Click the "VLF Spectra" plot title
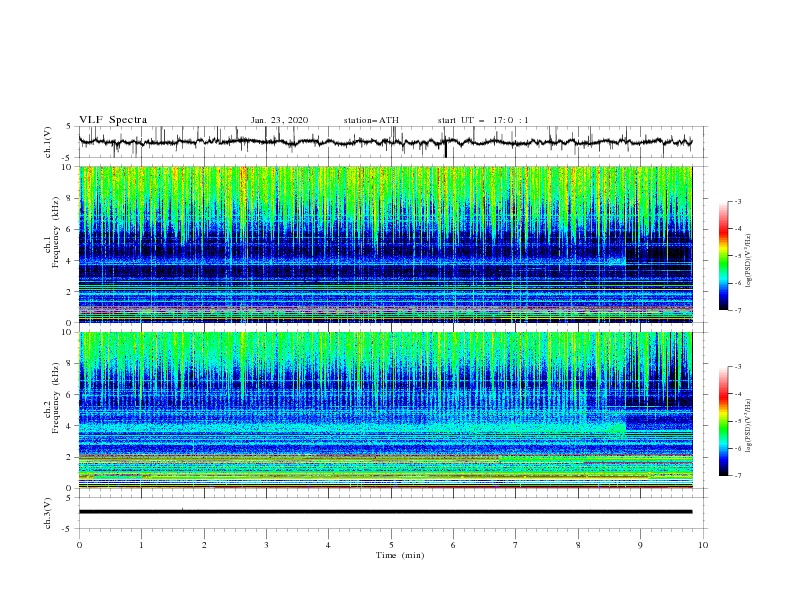The width and height of the screenshot is (792, 612). point(113,120)
